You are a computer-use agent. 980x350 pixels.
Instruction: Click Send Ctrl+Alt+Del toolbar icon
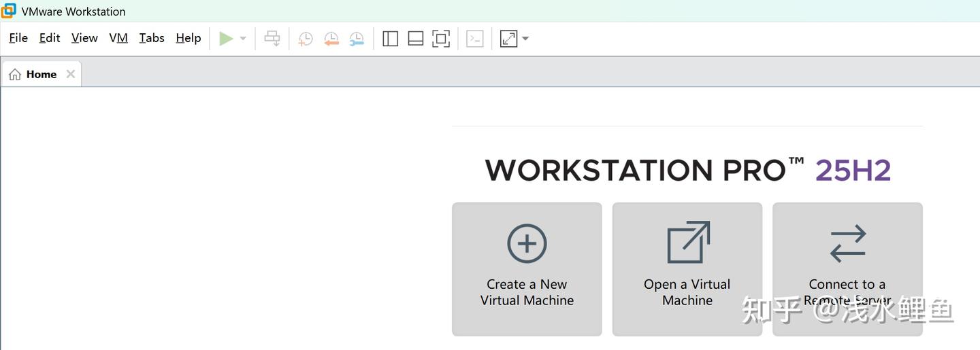[272, 39]
